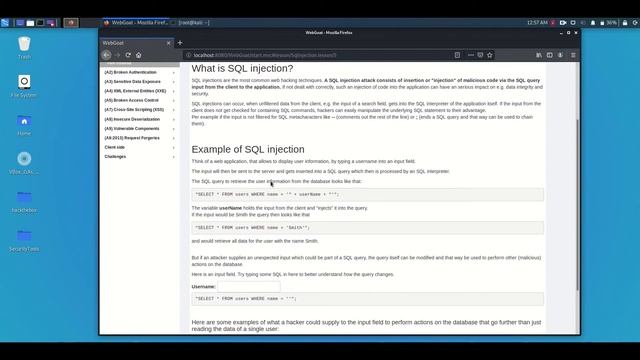Toggle the Firefox sidebar view

(550, 55)
